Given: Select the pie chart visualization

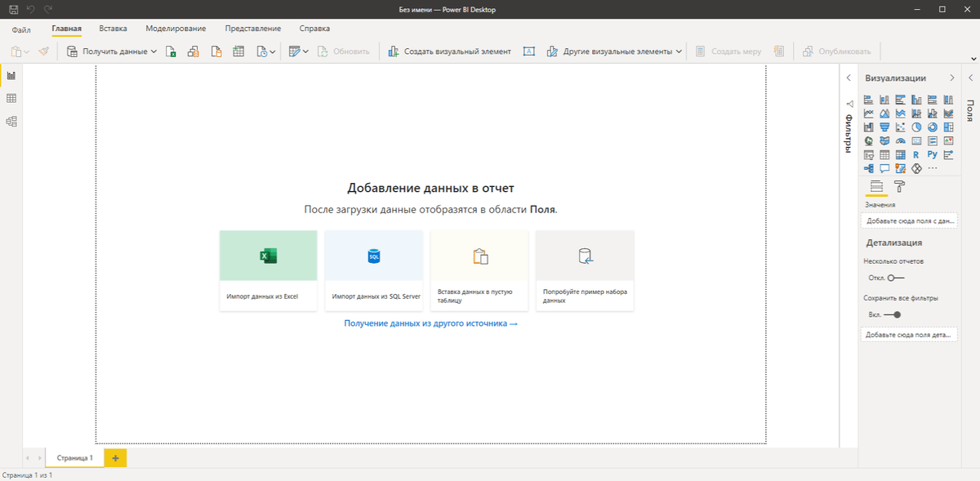Looking at the screenshot, I should pyautogui.click(x=916, y=127).
